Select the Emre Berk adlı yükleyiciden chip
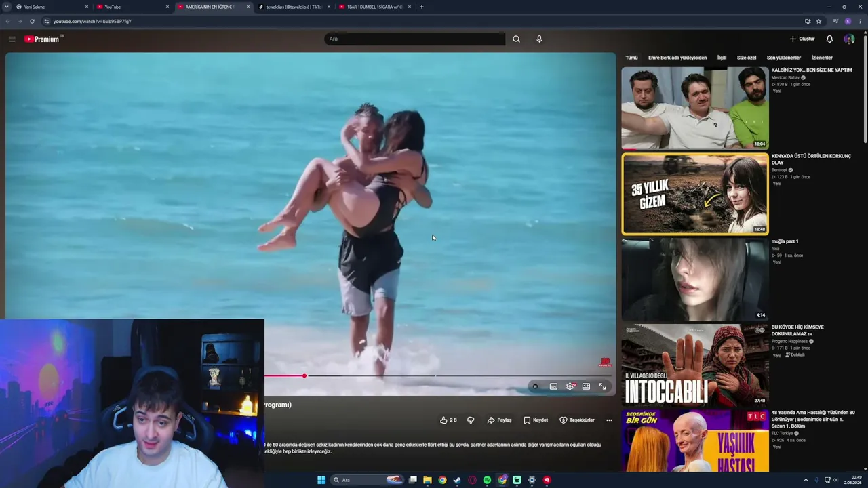This screenshot has width=868, height=488. 677,58
